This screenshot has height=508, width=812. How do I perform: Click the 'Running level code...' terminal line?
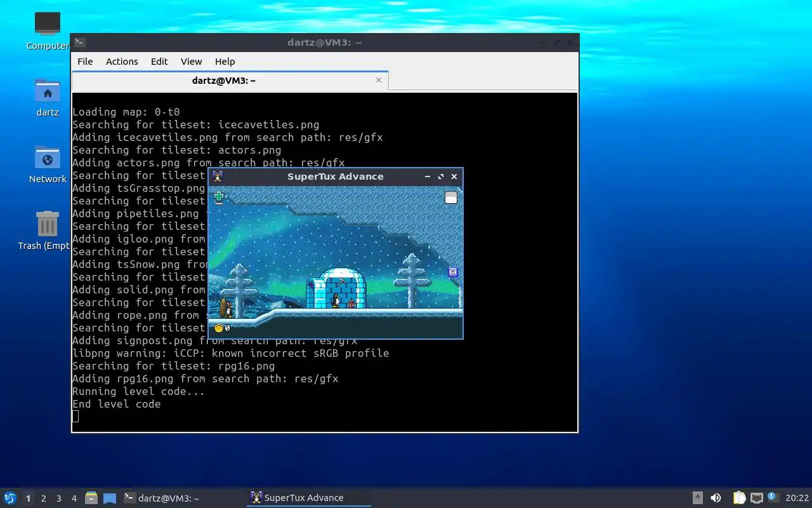(x=138, y=391)
